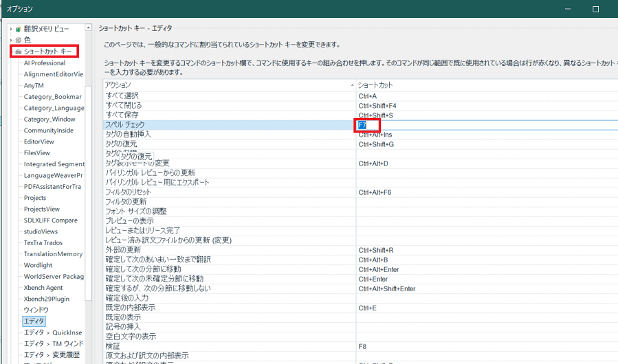Click the translation memory view tree icon
Image resolution: width=618 pixels, height=364 pixels.
pos(18,29)
